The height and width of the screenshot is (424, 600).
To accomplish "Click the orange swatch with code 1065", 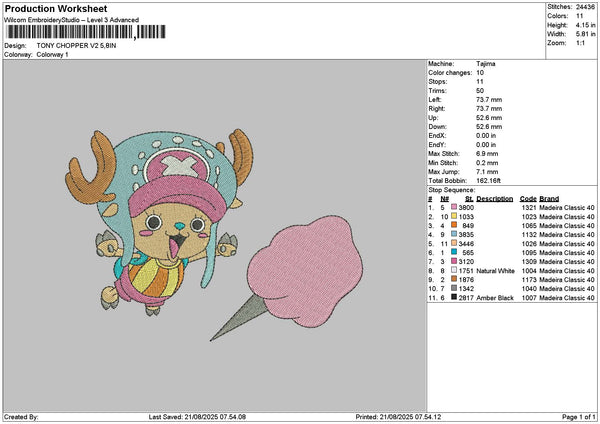I will coord(453,225).
